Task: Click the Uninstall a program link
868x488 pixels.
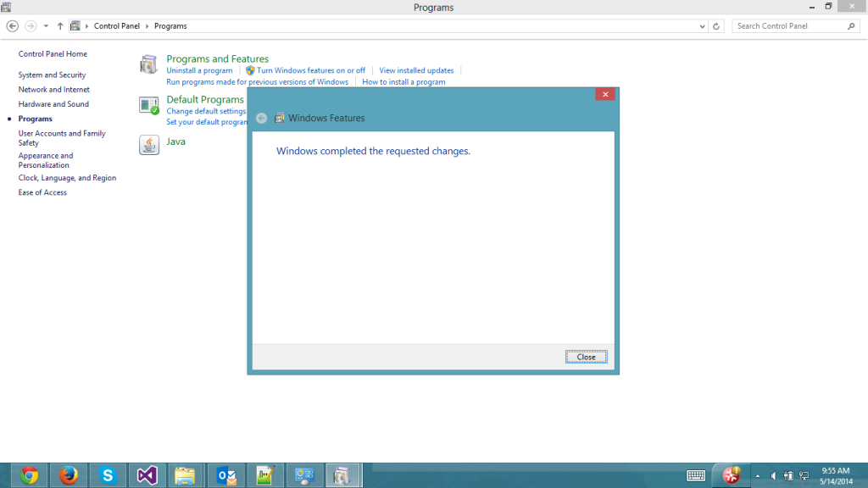Action: [199, 70]
